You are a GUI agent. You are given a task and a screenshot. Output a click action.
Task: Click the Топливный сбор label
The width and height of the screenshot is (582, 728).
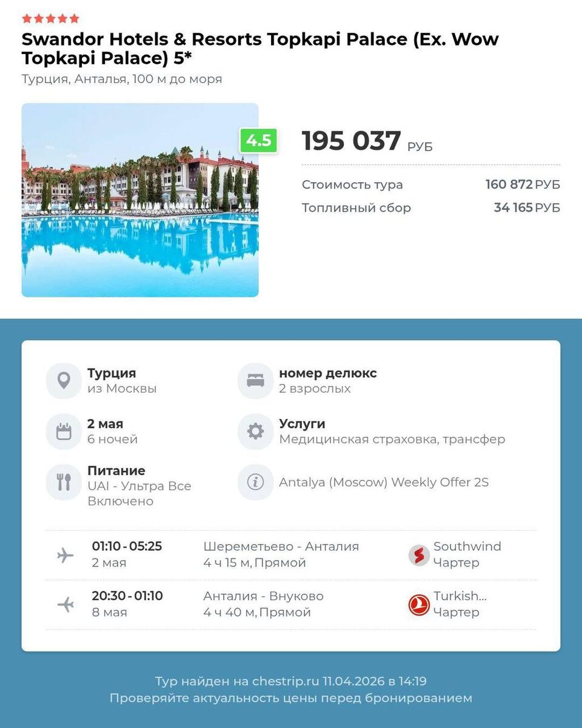pos(356,207)
